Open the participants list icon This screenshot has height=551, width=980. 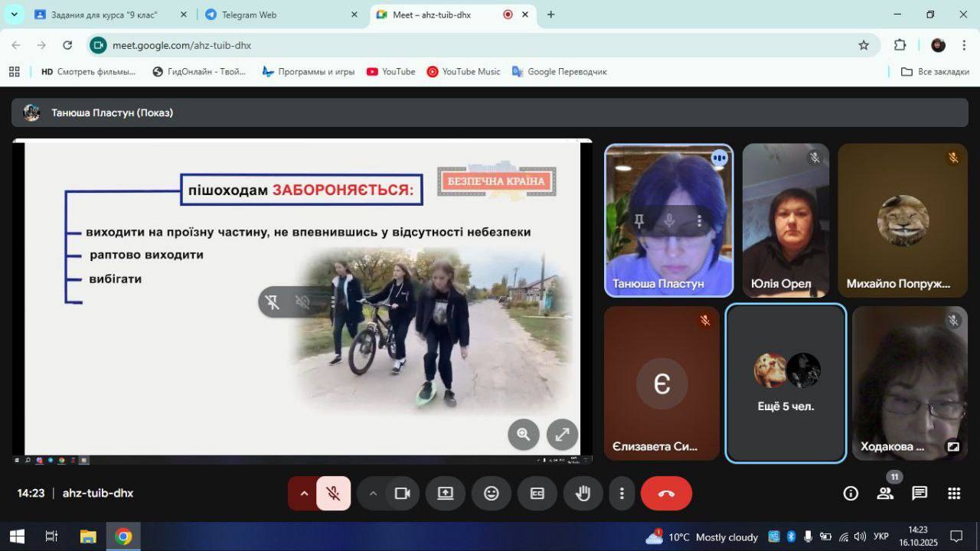(885, 494)
